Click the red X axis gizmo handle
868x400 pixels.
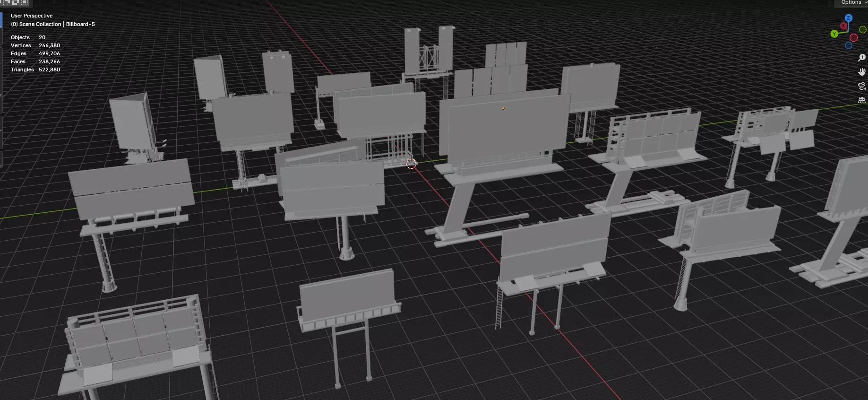(x=844, y=26)
